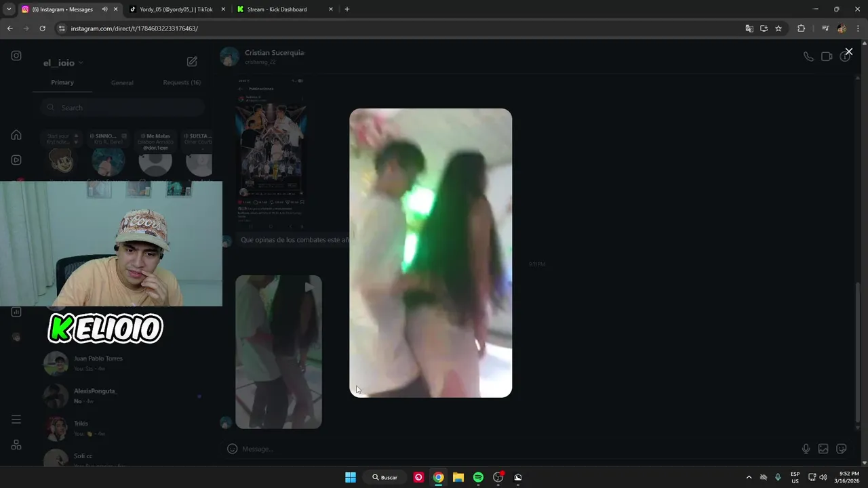Image resolution: width=868 pixels, height=488 pixels.
Task: Click the enlarged video in the viewer
Action: [x=431, y=253]
